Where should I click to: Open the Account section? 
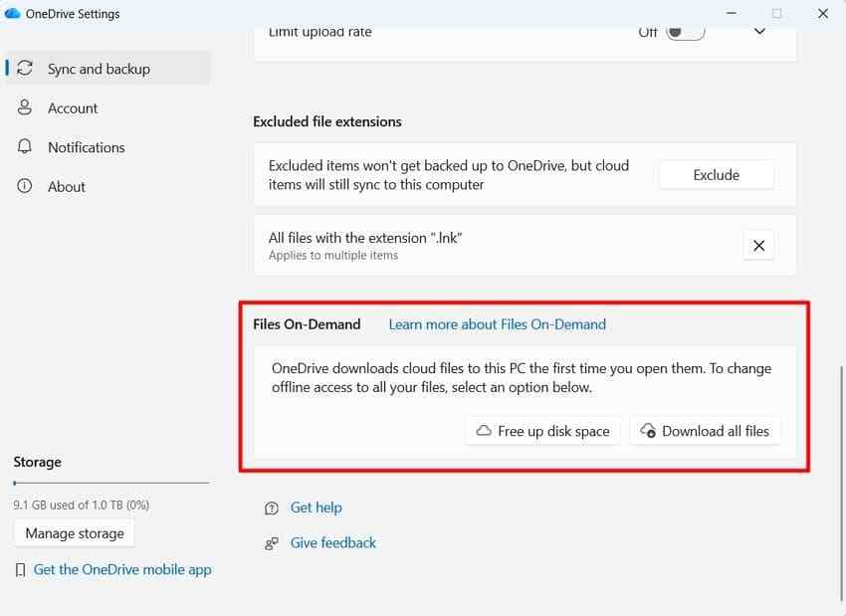tap(106, 107)
